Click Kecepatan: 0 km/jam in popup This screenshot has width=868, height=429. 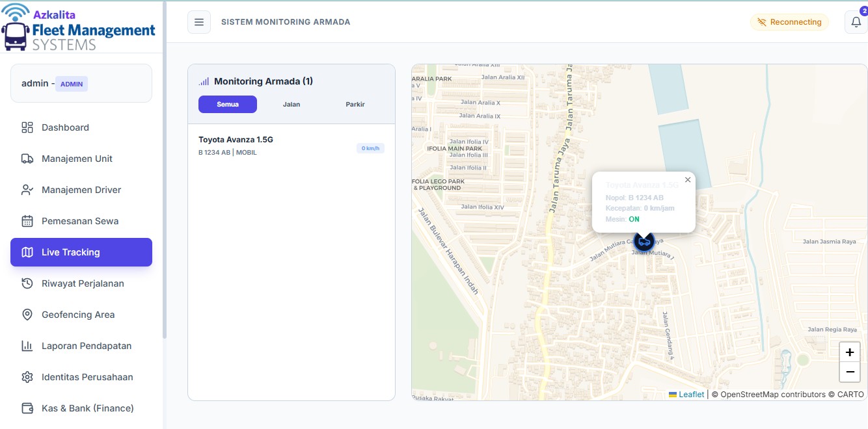(640, 208)
